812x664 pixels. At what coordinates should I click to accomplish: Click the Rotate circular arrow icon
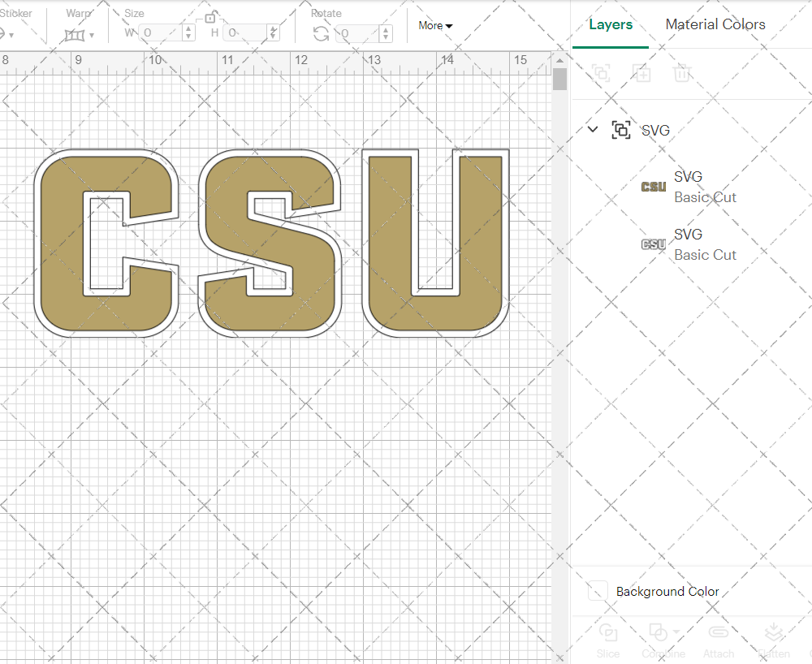321,34
